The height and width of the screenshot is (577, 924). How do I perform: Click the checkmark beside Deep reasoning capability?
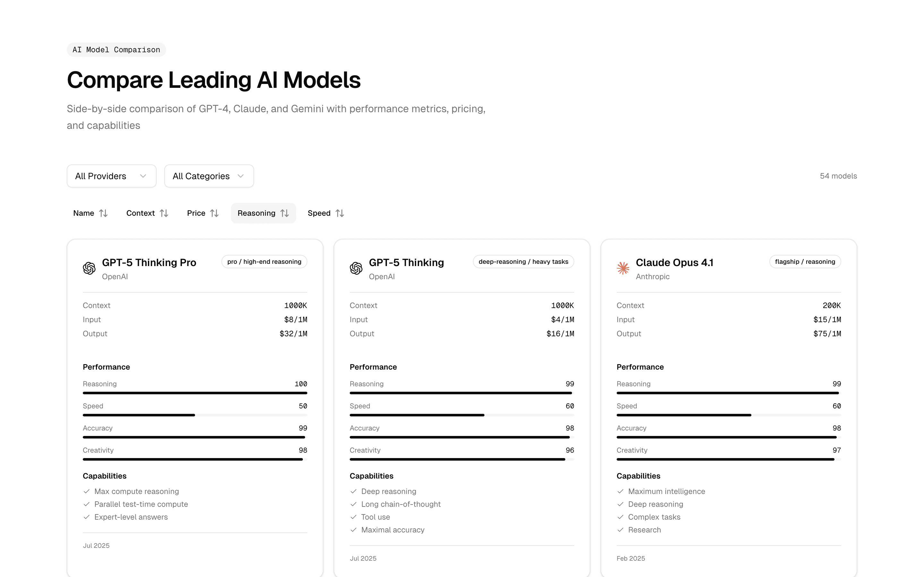(x=353, y=491)
